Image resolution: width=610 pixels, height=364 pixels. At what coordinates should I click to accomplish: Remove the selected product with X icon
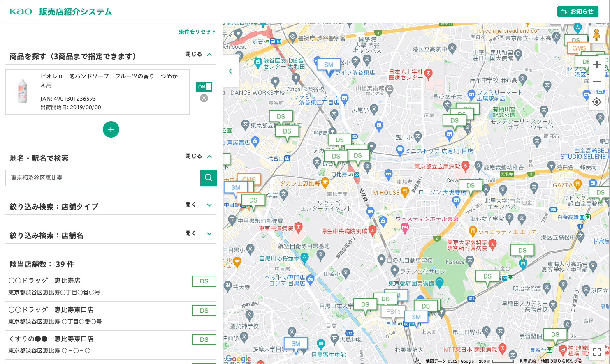204,98
